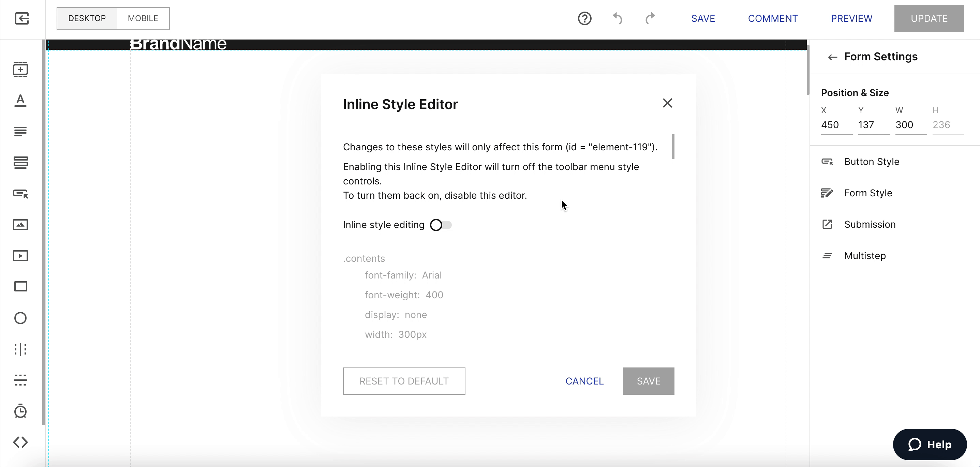Click the X position input field
The image size is (980, 467).
[x=835, y=125]
